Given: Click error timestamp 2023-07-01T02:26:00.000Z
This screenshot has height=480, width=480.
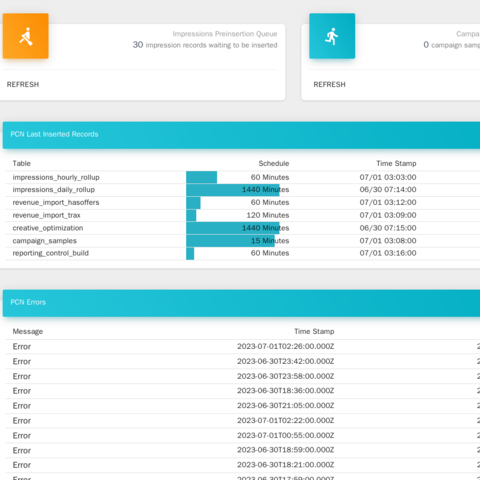Looking at the screenshot, I should click(286, 346).
